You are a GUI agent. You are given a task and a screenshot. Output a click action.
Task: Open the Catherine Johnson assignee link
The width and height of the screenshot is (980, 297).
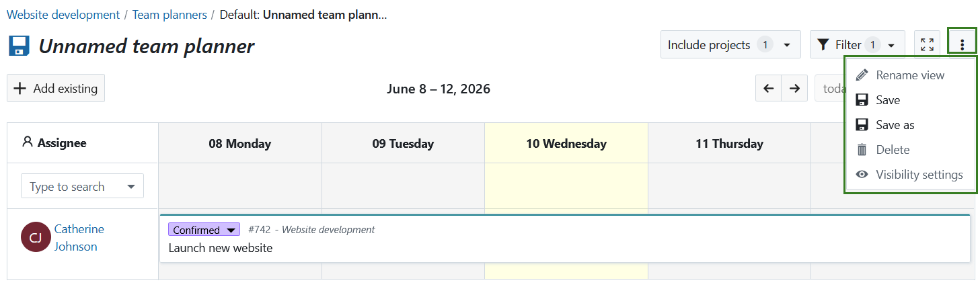79,238
